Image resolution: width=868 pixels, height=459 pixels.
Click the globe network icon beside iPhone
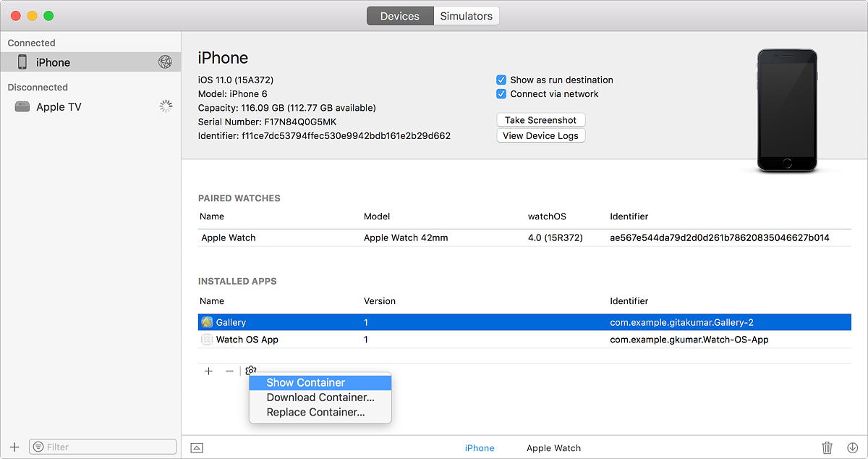pos(165,62)
